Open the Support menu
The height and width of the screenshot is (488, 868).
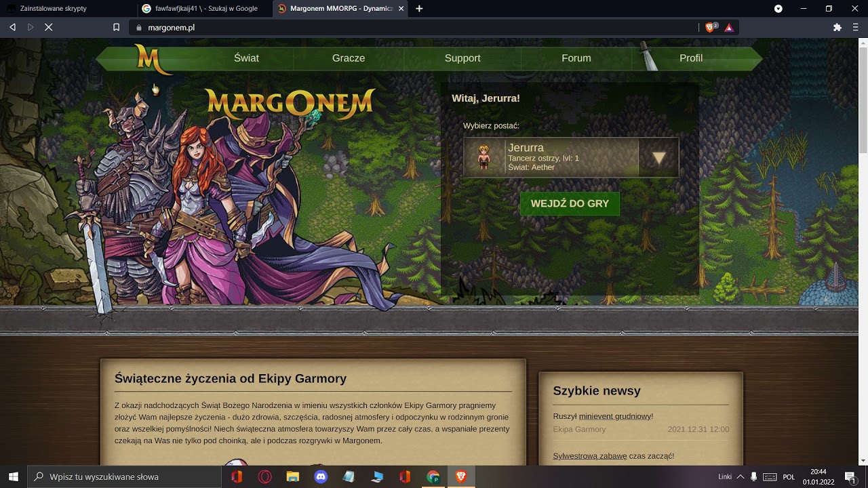(x=462, y=58)
